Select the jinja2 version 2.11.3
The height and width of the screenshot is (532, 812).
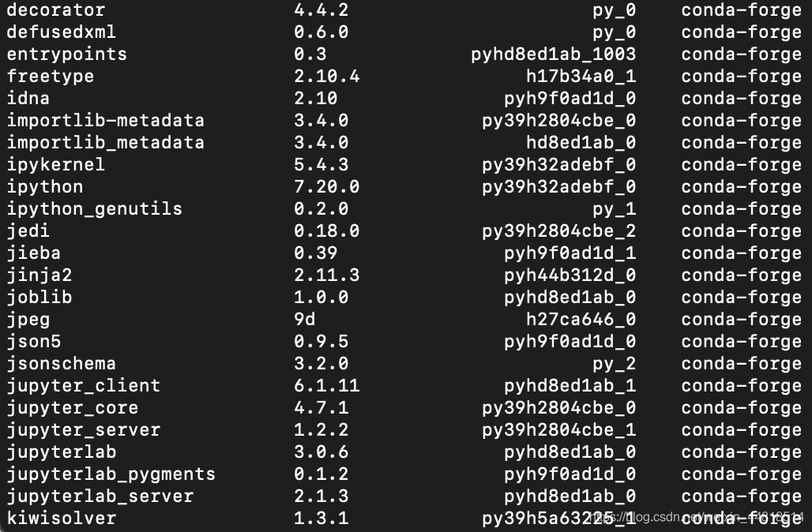[326, 275]
